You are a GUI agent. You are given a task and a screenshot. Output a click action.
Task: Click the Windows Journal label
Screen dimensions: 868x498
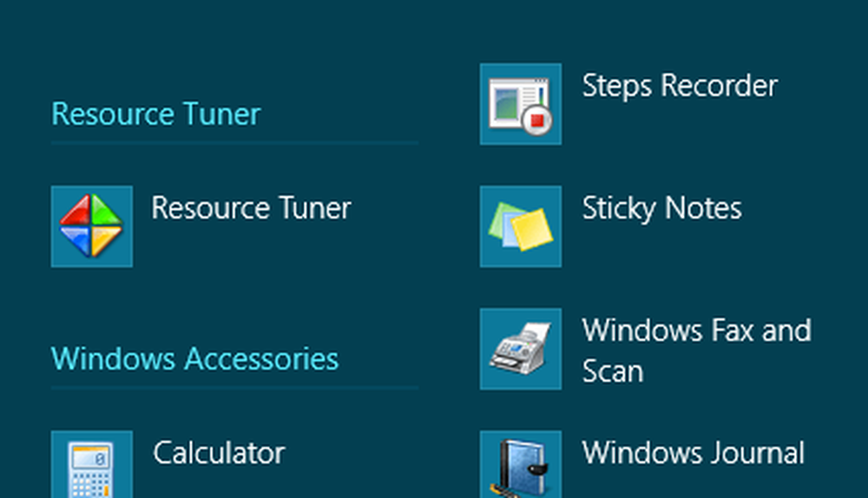click(694, 453)
